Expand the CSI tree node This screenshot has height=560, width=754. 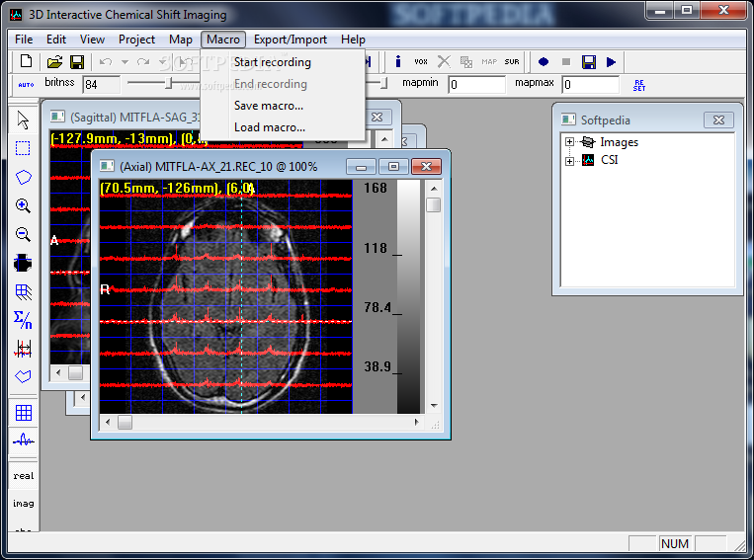(x=569, y=161)
